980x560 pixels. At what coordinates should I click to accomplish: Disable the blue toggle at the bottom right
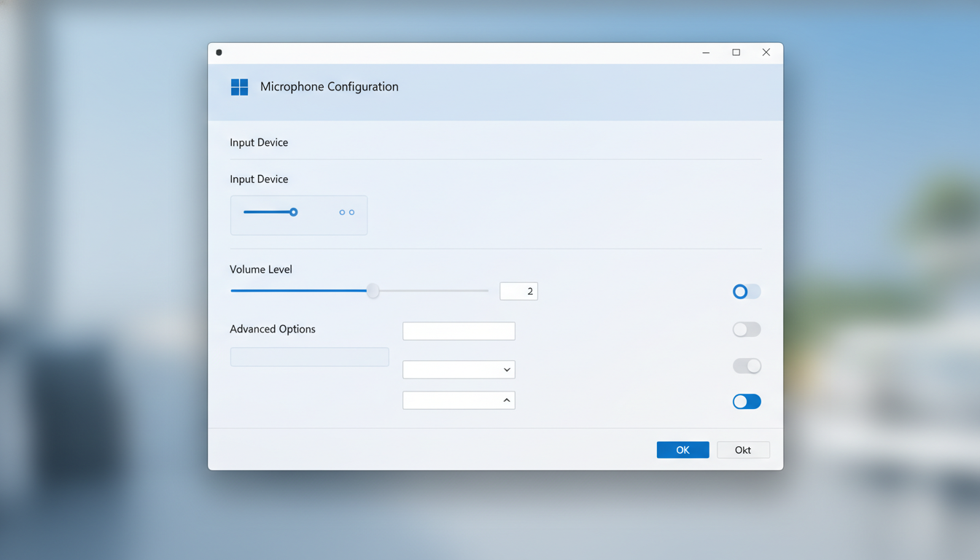coord(746,401)
